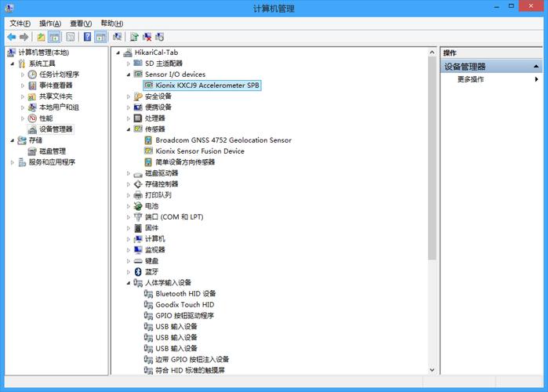
Task: Toggle the Show/Hide console tree icon
Action: point(54,37)
